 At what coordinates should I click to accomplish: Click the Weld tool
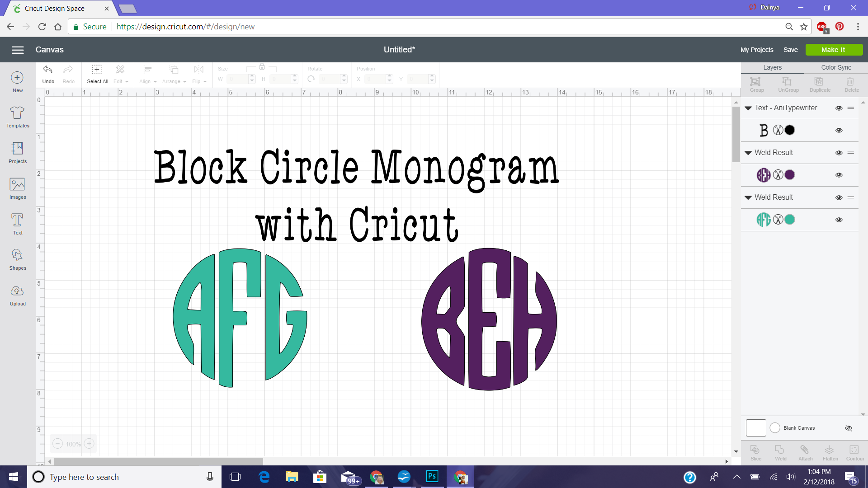(x=780, y=453)
